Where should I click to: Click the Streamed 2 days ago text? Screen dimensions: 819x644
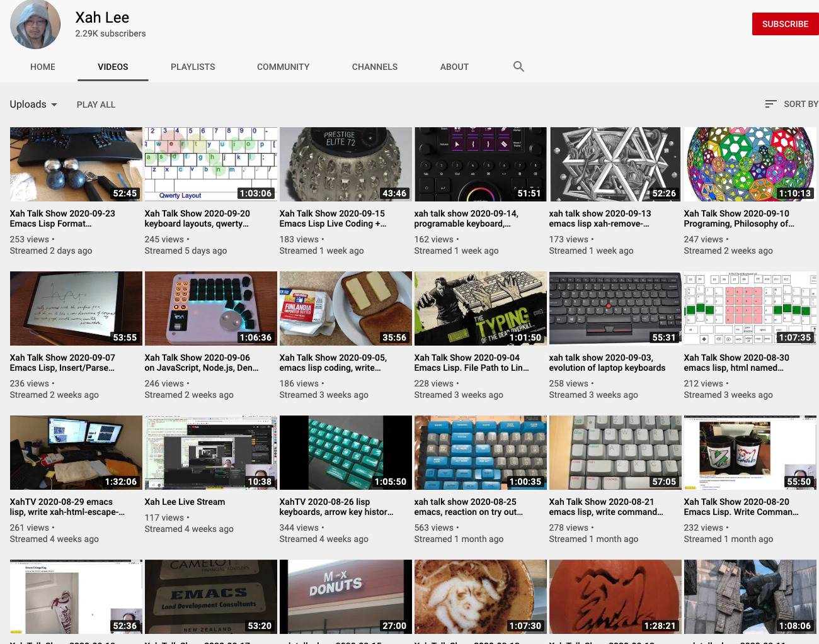point(51,251)
